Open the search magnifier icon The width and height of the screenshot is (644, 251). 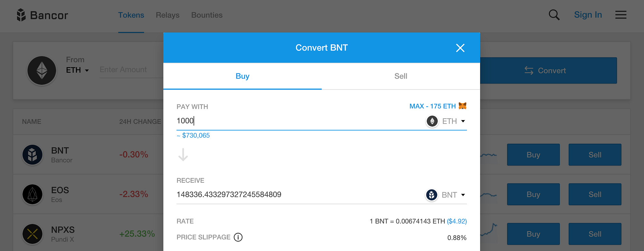click(554, 15)
